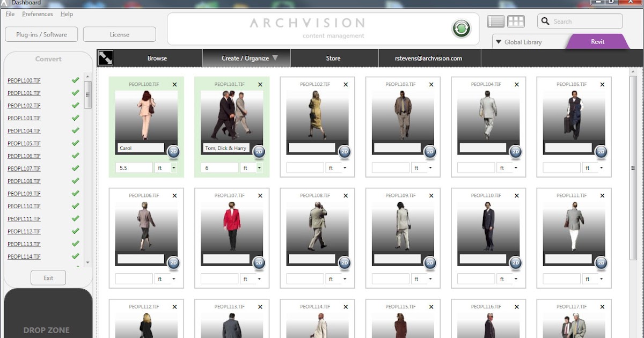Viewport: 644px width, 338px height.
Task: Open unit dropdown on PEOPL100.TIF card
Action: click(166, 168)
